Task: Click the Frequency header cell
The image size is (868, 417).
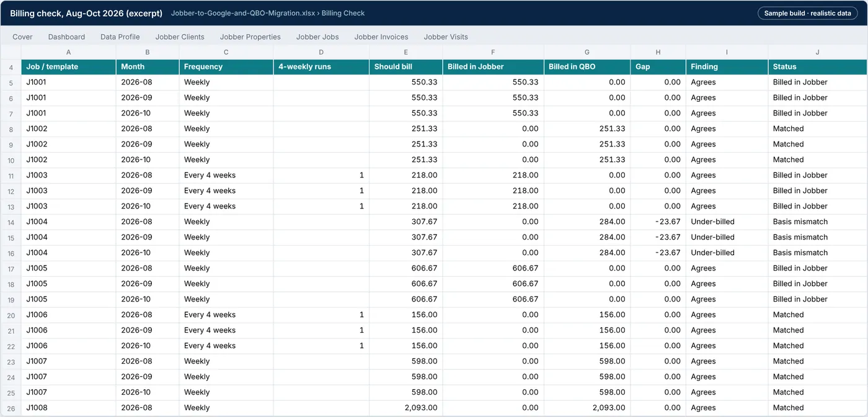Action: (x=226, y=66)
